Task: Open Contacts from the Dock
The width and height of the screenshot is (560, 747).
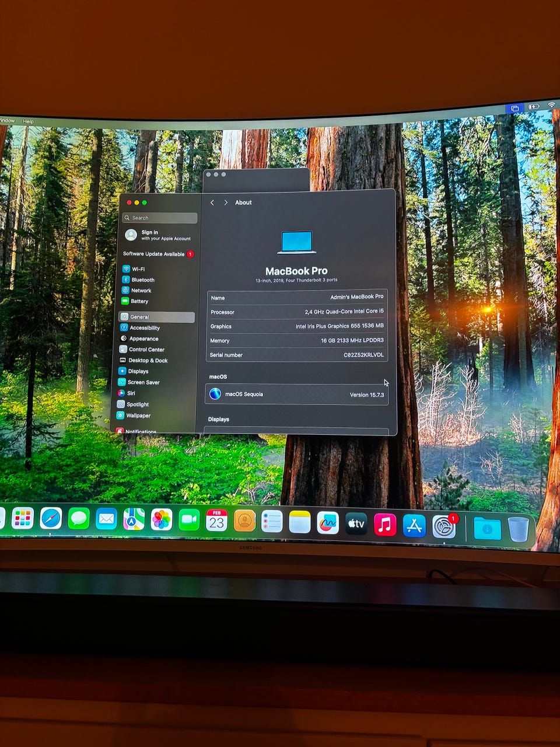Action: tap(244, 521)
